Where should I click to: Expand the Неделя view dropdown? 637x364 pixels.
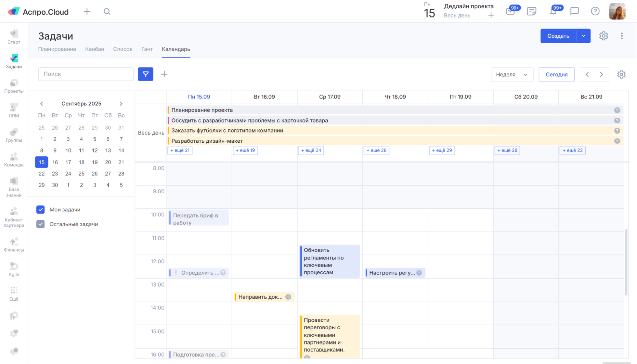tap(511, 75)
